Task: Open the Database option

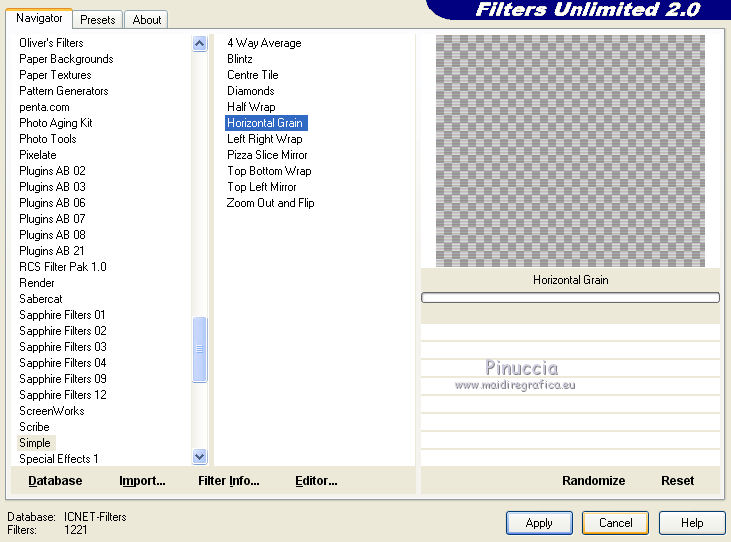Action: [x=55, y=480]
